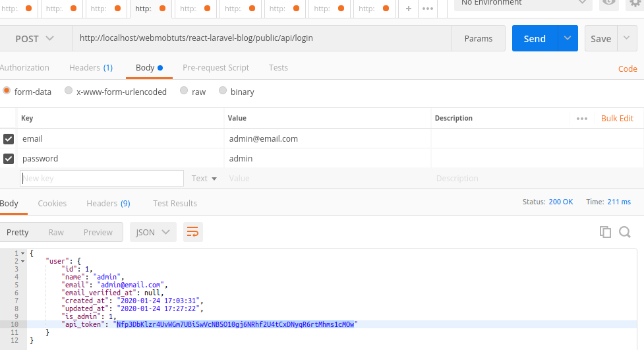Open the Pre-request Script tab
The image size is (644, 350).
pyautogui.click(x=216, y=68)
